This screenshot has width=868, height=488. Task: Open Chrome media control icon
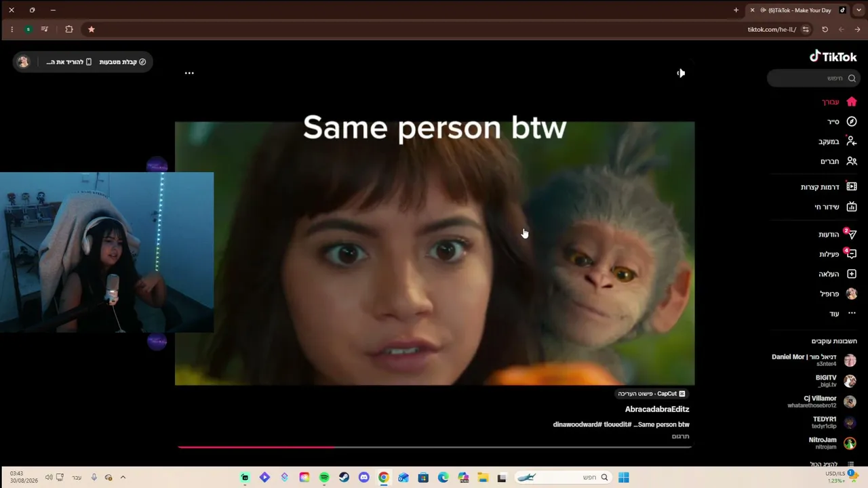(x=45, y=29)
